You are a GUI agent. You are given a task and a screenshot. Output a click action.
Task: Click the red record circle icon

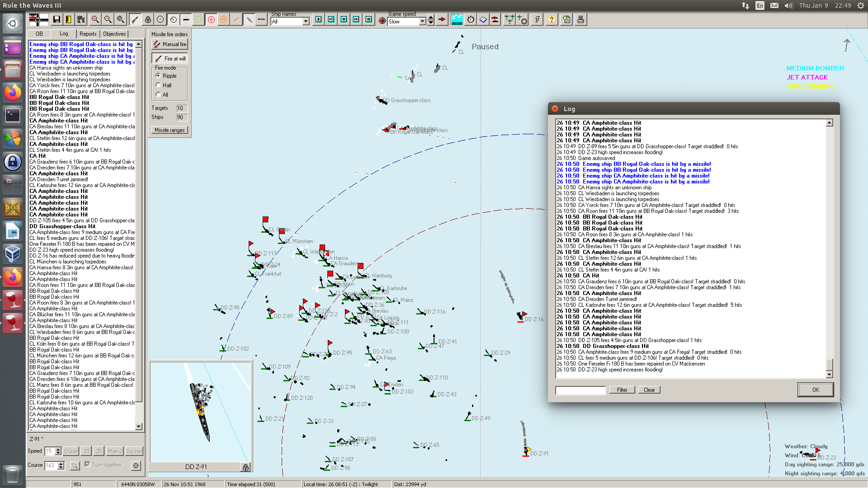[x=382, y=21]
